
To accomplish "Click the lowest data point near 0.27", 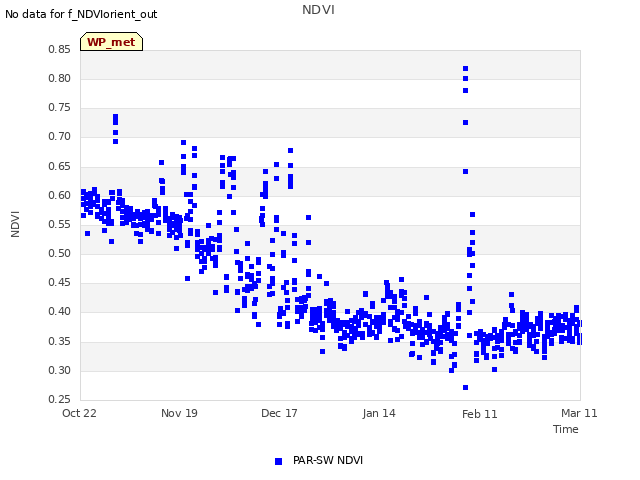I will pyautogui.click(x=465, y=387).
